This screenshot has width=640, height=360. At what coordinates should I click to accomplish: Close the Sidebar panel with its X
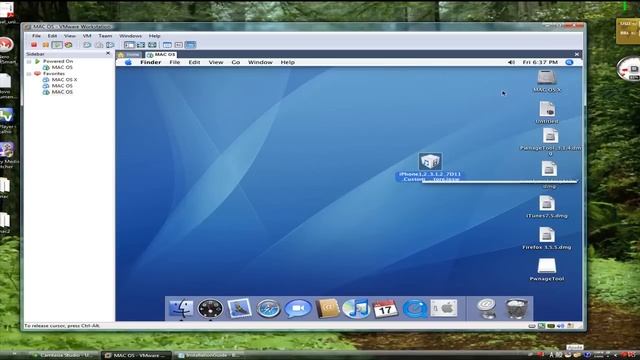click(x=108, y=53)
